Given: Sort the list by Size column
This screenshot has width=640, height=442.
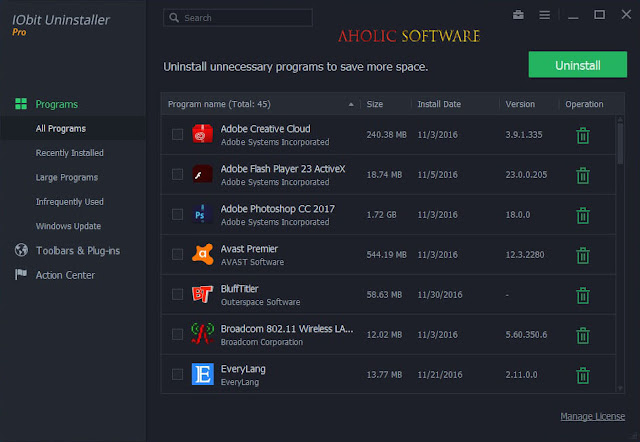Looking at the screenshot, I should pyautogui.click(x=375, y=104).
